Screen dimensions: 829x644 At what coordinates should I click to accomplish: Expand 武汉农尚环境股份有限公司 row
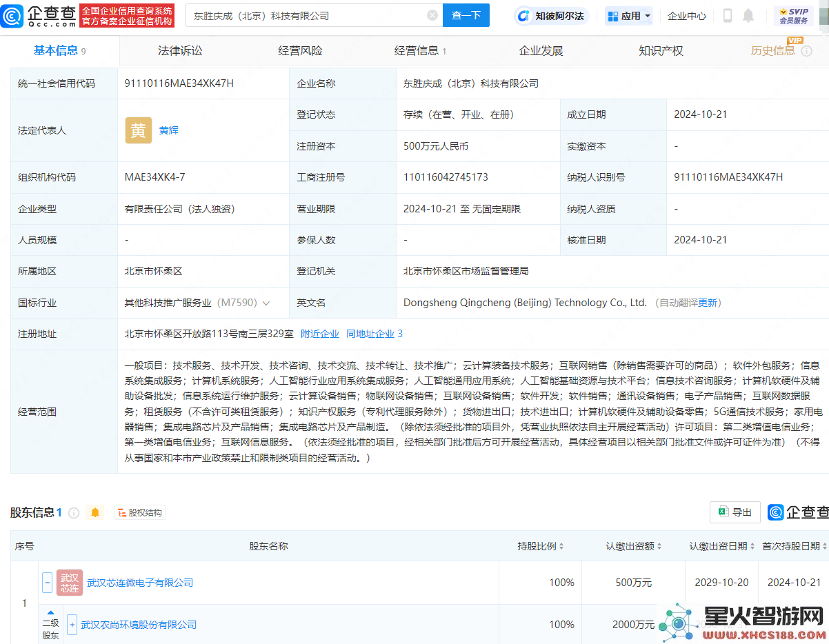(x=72, y=625)
